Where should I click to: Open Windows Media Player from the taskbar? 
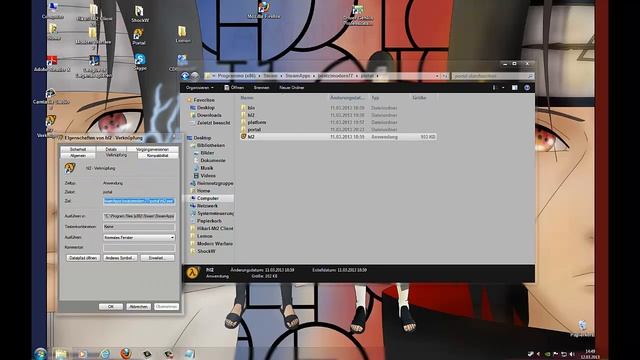pyautogui.click(x=83, y=354)
